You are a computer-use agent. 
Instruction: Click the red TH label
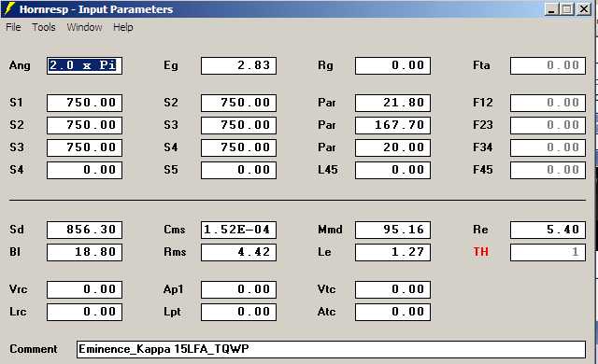click(480, 252)
